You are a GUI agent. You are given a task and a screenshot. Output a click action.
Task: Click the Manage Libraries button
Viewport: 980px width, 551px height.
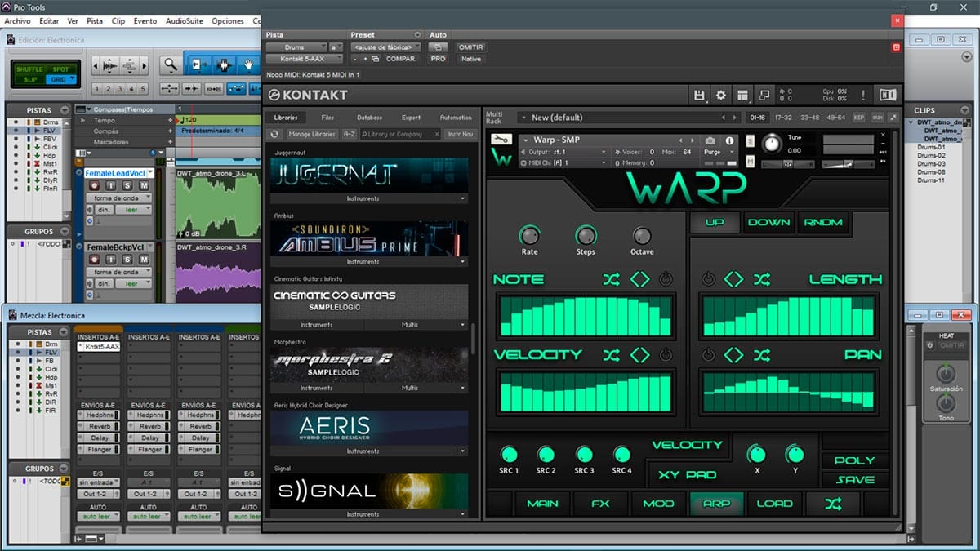pyautogui.click(x=312, y=134)
